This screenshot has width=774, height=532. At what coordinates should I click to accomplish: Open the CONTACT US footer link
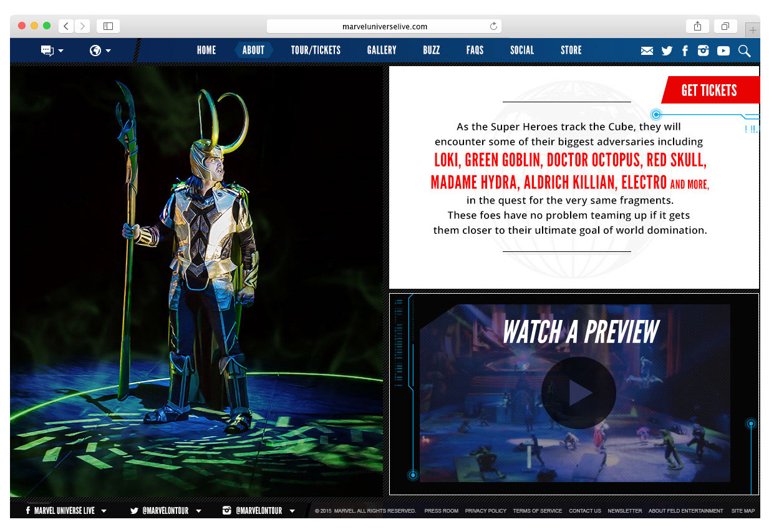pyautogui.click(x=585, y=511)
